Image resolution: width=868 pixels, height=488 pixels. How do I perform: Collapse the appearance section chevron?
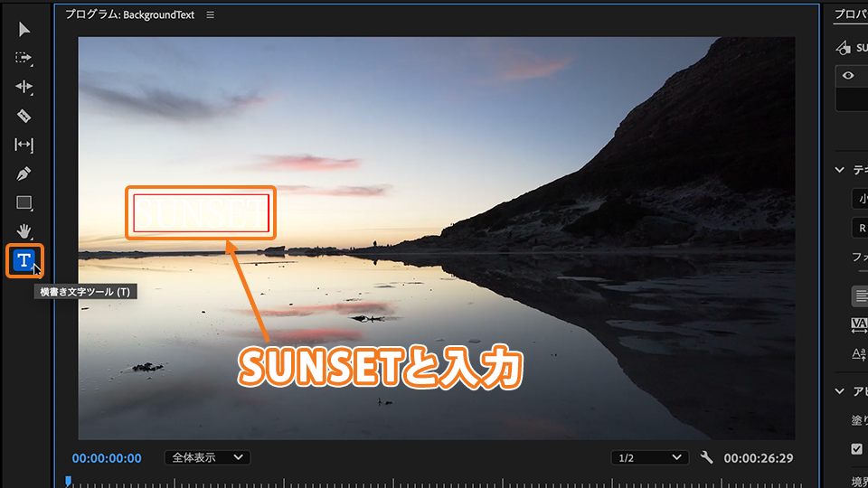point(840,391)
